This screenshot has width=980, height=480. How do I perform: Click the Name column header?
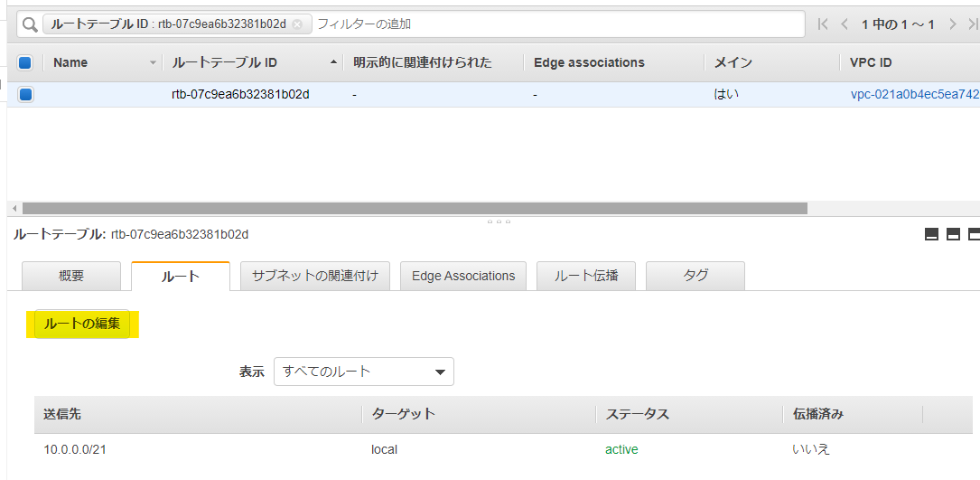pos(70,62)
